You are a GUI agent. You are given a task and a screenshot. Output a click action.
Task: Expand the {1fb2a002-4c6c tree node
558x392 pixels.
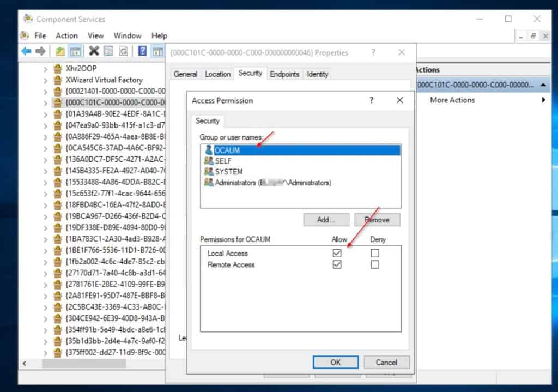click(45, 262)
